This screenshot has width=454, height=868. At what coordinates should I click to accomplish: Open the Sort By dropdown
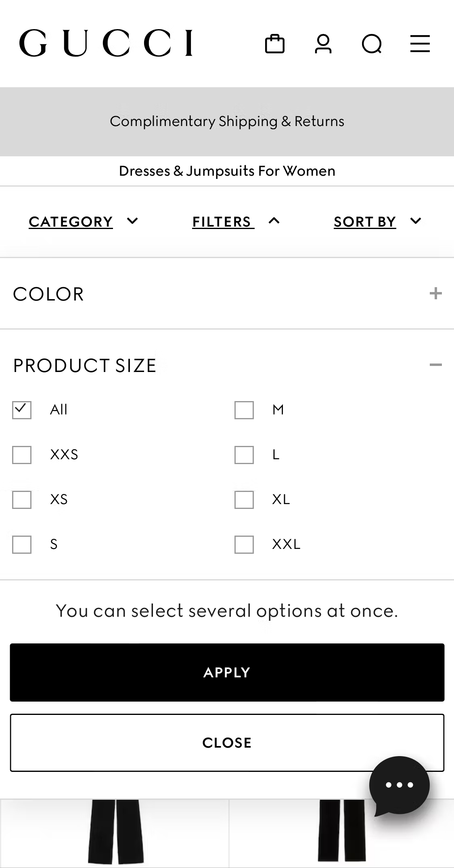pyautogui.click(x=378, y=221)
